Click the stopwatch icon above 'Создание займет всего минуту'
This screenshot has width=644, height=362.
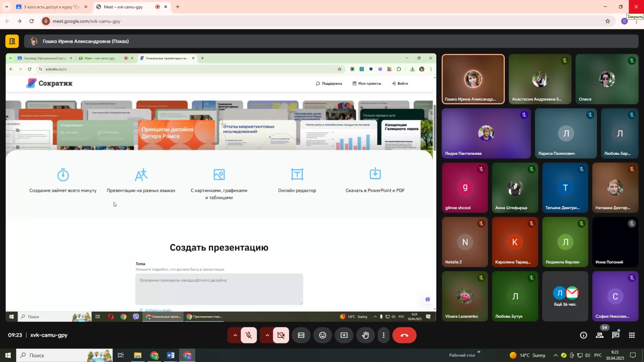pyautogui.click(x=63, y=175)
